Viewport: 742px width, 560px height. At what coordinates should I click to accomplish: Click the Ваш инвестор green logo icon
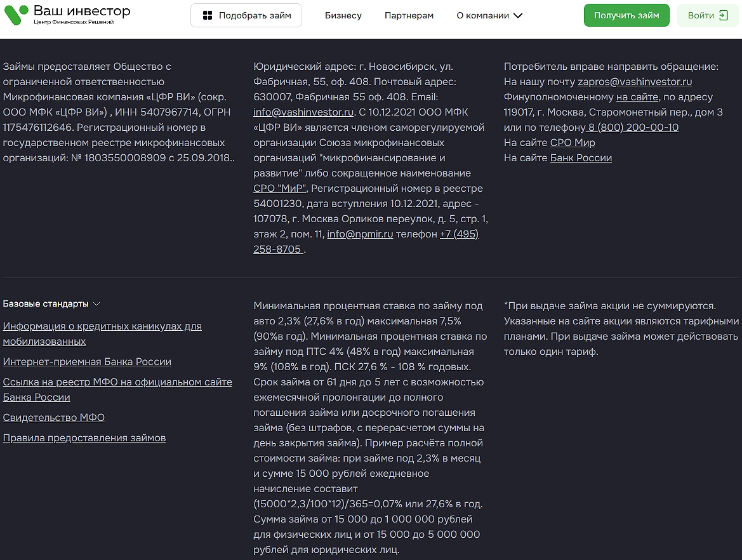pos(17,15)
